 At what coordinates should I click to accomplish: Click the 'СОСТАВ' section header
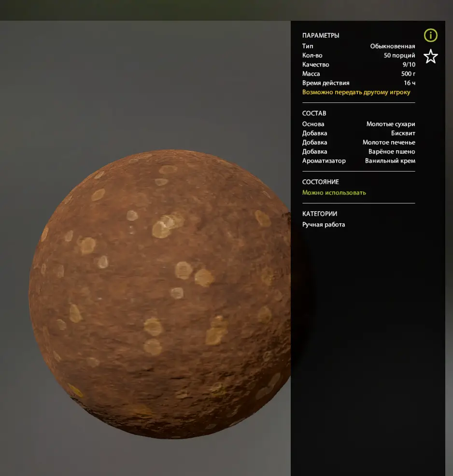(x=314, y=113)
